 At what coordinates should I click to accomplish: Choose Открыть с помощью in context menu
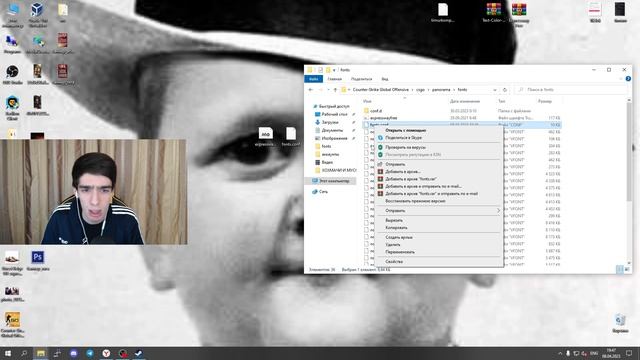(406, 130)
